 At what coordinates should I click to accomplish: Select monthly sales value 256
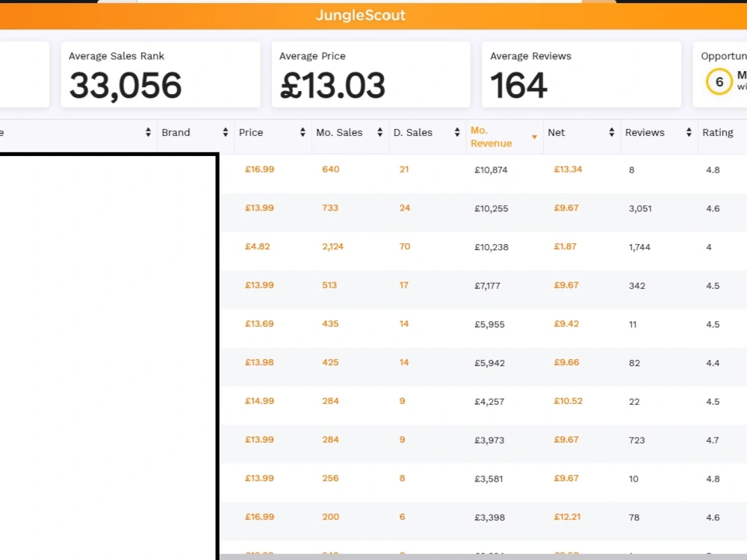pyautogui.click(x=330, y=478)
